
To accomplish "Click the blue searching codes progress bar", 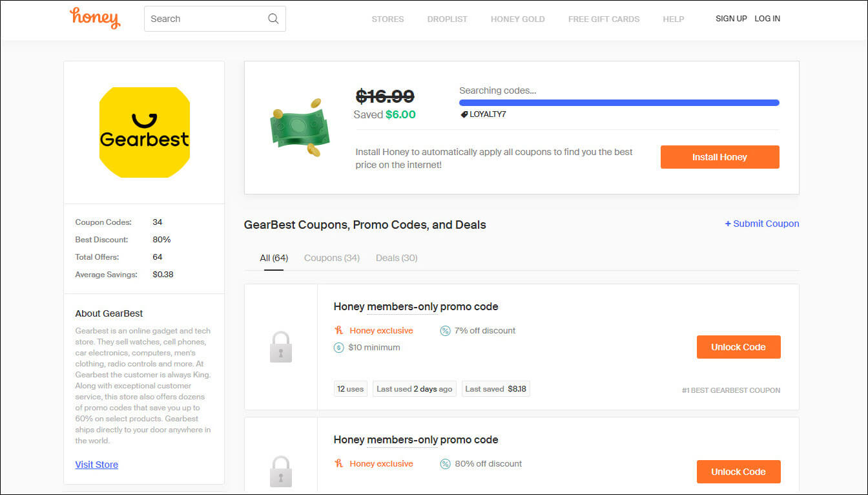I will coord(619,103).
